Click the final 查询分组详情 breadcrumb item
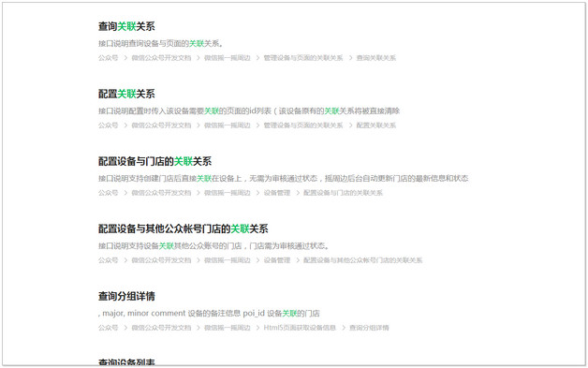588x368 pixels. pyautogui.click(x=369, y=328)
